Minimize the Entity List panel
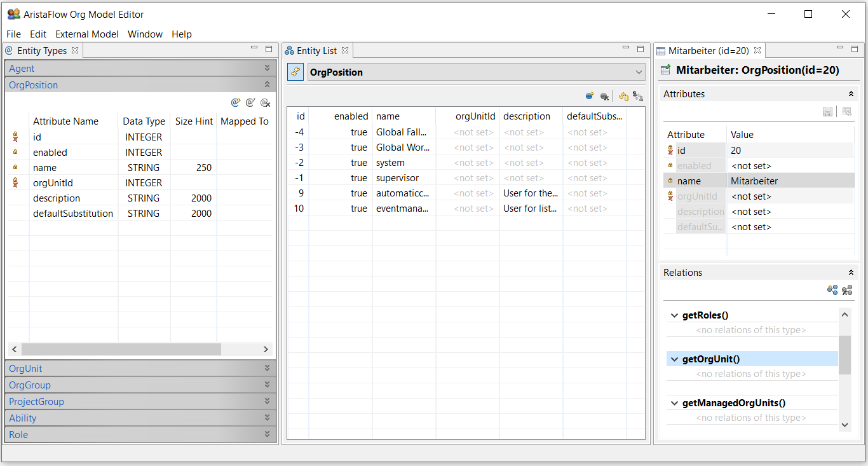This screenshot has height=466, width=868. click(626, 48)
